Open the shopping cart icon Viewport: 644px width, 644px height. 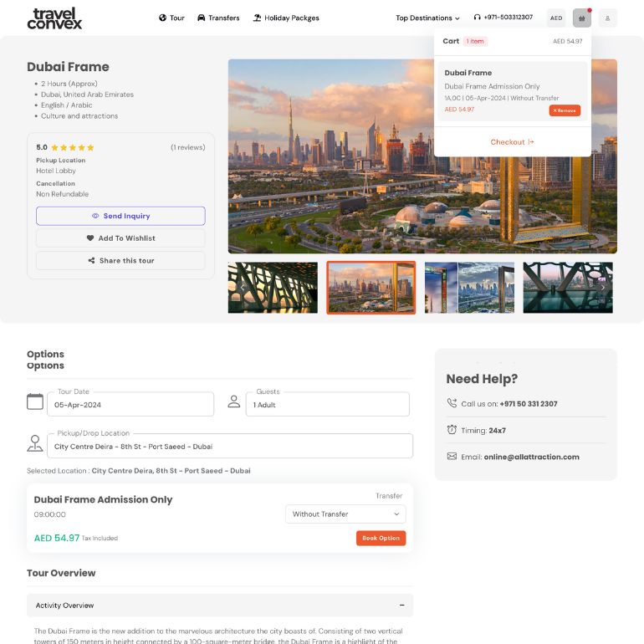point(581,18)
